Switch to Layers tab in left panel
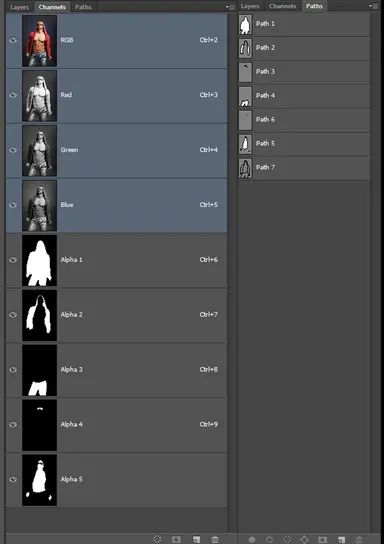Image resolution: width=384 pixels, height=544 pixels. 19,7
